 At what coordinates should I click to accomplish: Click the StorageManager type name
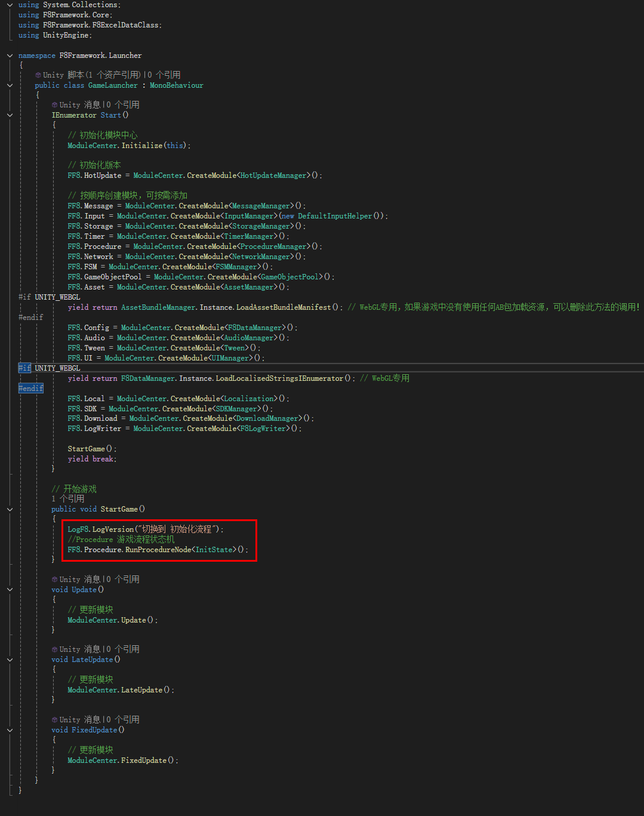pyautogui.click(x=261, y=226)
